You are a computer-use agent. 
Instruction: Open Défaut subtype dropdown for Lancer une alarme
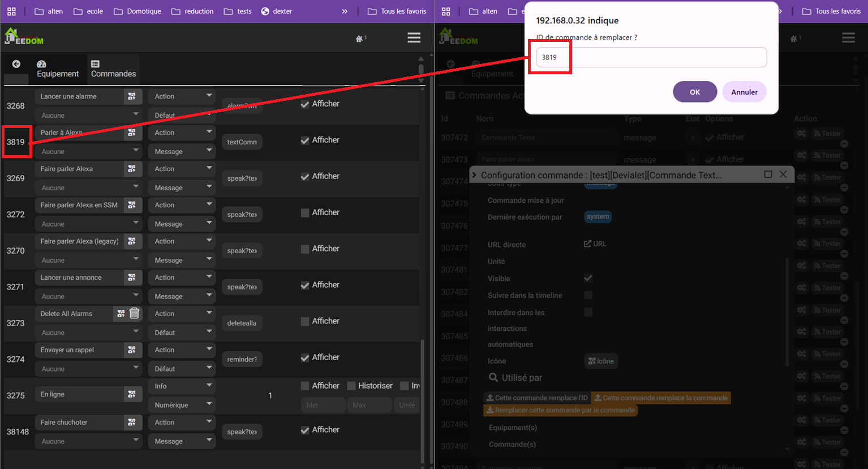pos(182,115)
